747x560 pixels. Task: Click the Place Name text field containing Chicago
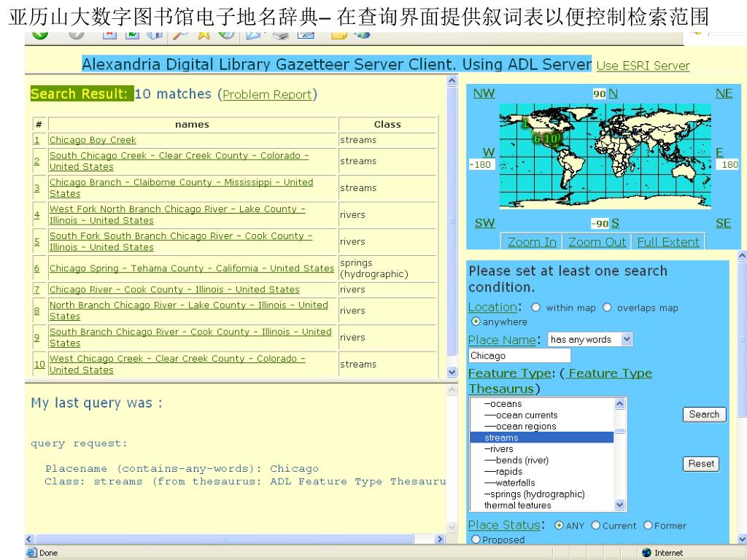(x=519, y=356)
